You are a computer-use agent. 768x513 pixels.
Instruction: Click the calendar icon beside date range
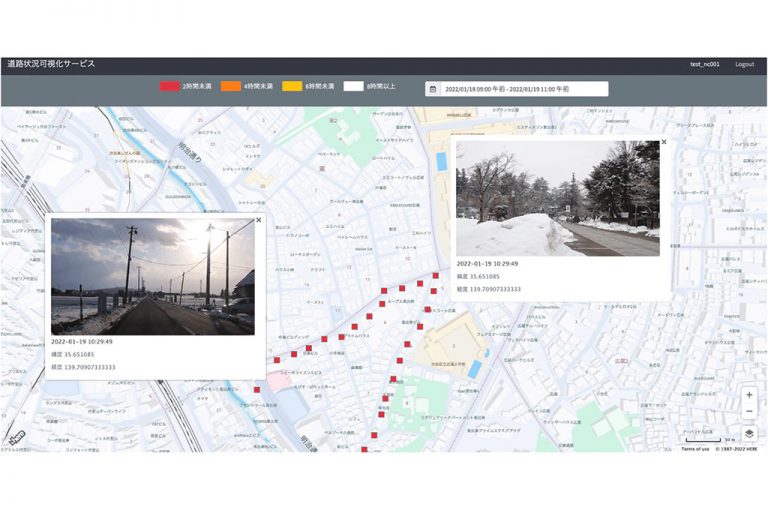tap(433, 89)
